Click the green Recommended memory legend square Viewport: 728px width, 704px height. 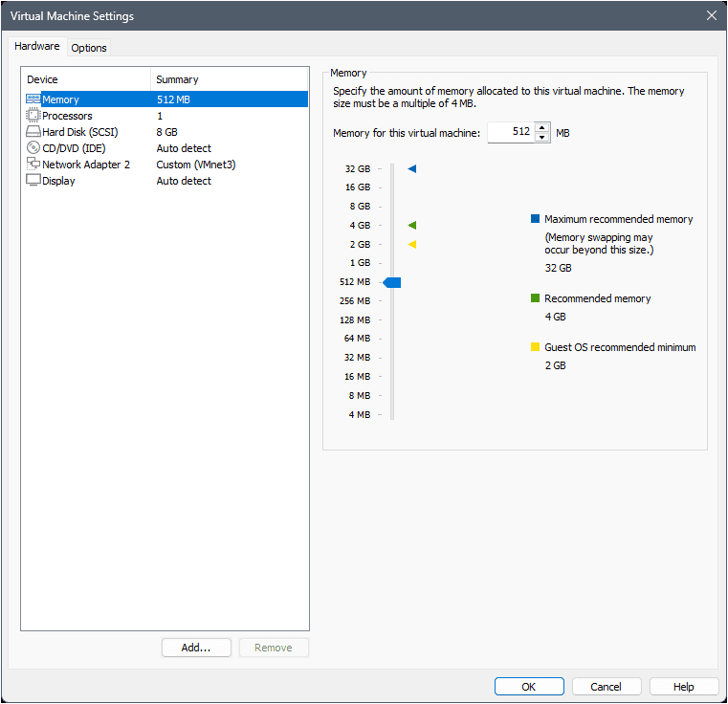click(x=535, y=298)
